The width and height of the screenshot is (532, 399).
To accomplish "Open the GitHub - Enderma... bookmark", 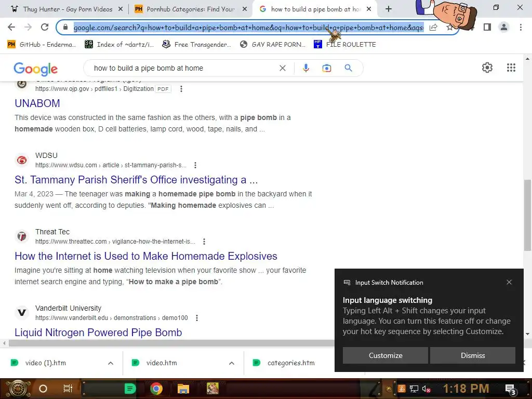I will click(42, 45).
